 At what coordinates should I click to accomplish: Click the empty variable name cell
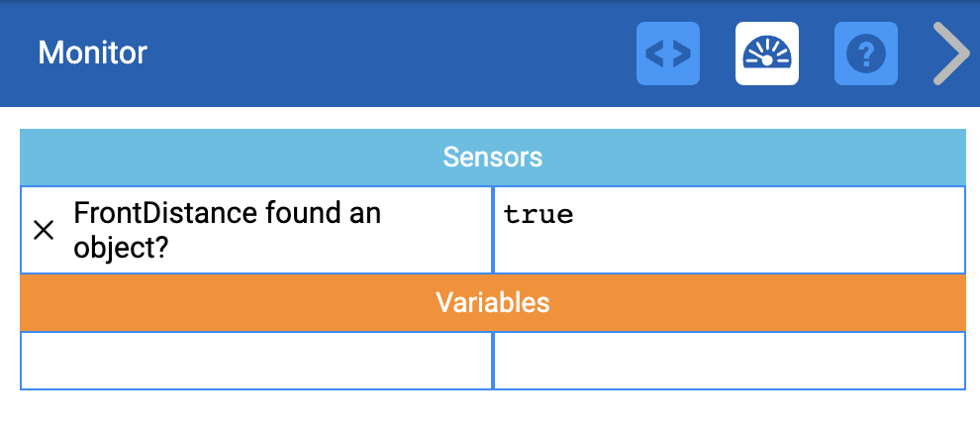(x=256, y=361)
